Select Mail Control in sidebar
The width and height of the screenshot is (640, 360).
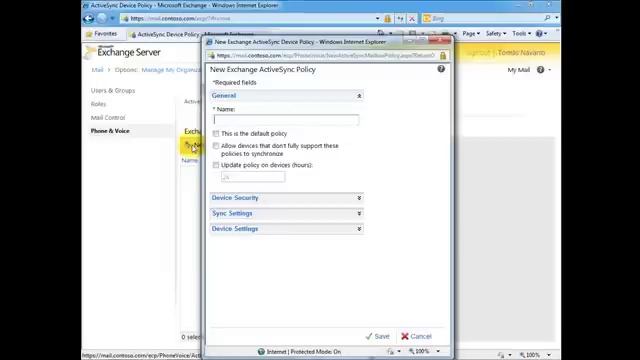pyautogui.click(x=108, y=118)
